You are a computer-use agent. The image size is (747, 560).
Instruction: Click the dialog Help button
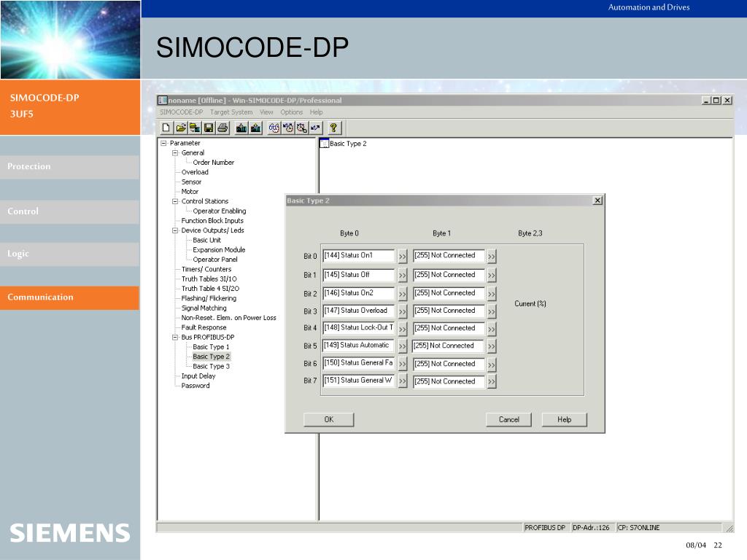[565, 419]
